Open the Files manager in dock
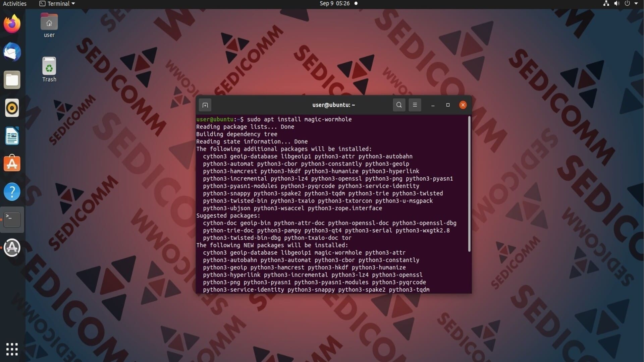The width and height of the screenshot is (644, 362). [12, 80]
